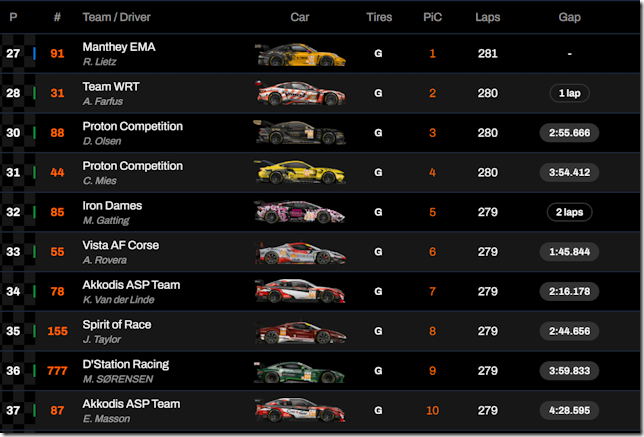Click the 2:55.666 gap pill
This screenshot has height=437, width=644.
tap(569, 133)
